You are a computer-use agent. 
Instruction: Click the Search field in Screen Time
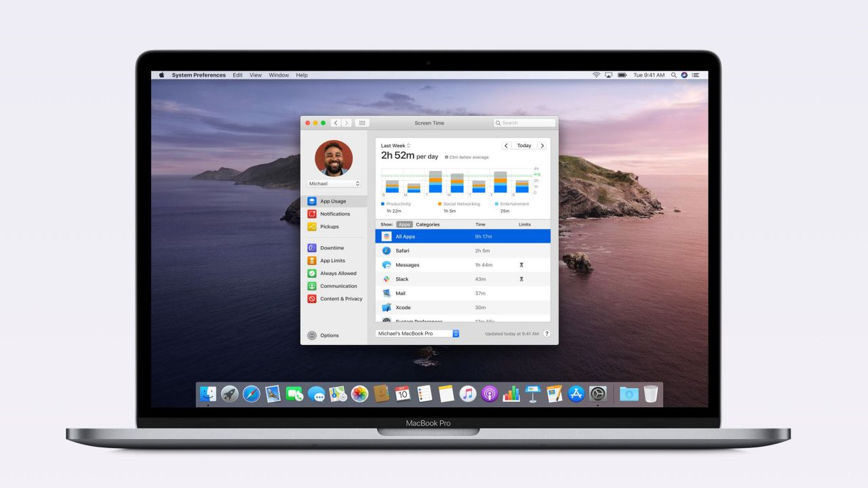pos(524,123)
